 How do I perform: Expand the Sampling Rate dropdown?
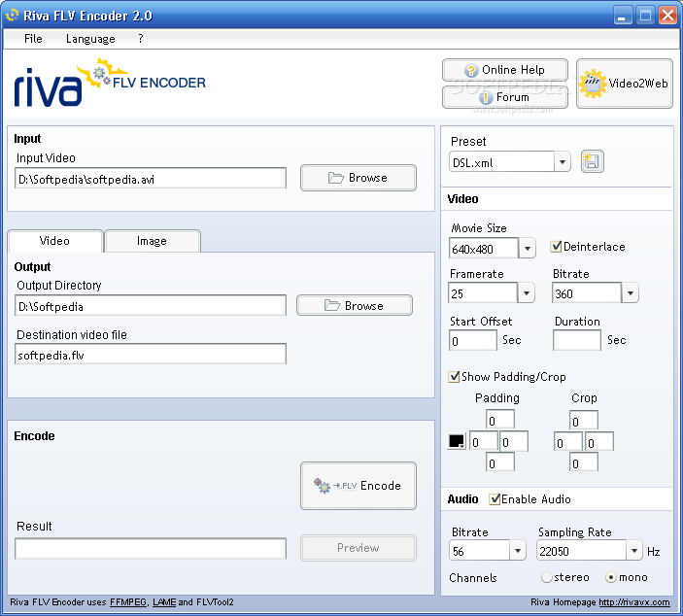coord(634,550)
